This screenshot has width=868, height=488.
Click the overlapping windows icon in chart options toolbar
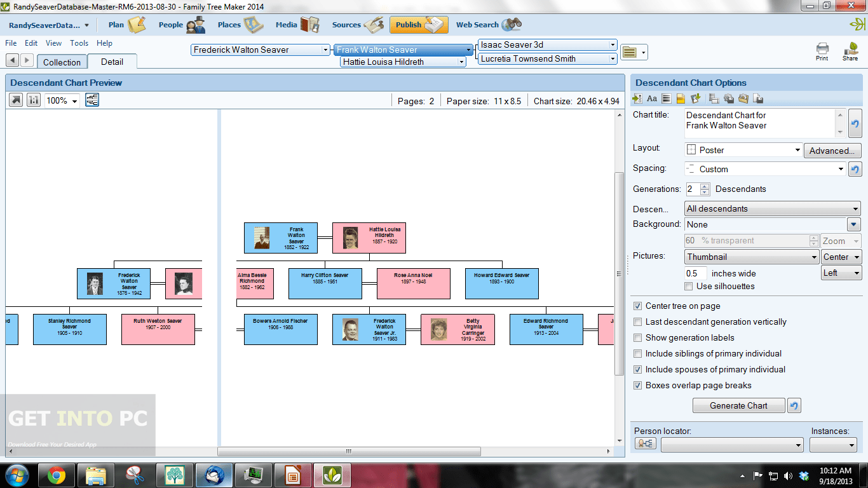(714, 98)
